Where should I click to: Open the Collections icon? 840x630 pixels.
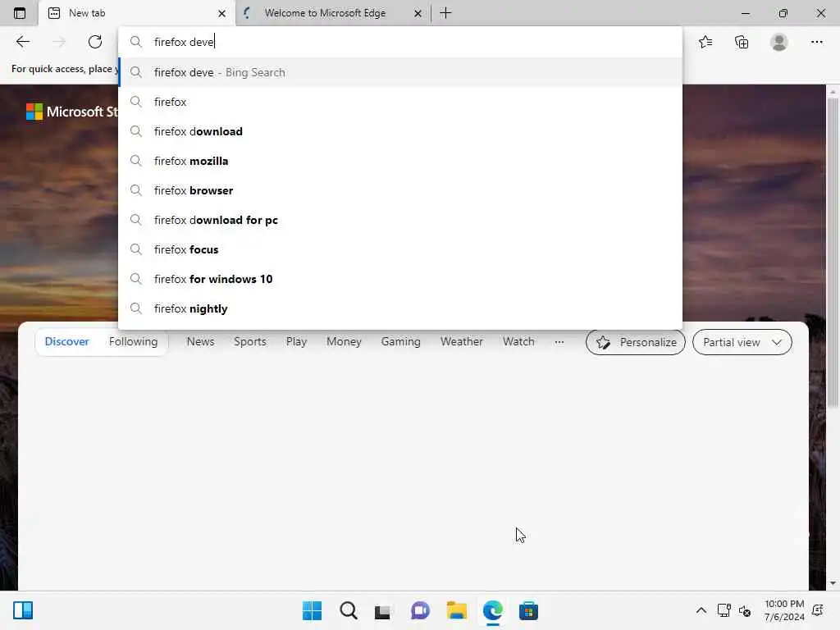pyautogui.click(x=742, y=42)
